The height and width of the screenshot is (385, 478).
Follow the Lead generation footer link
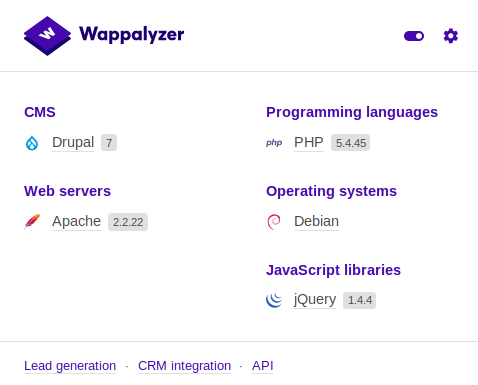(70, 366)
